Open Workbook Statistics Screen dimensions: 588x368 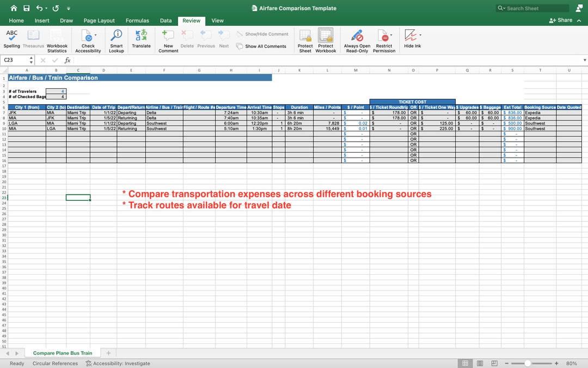[57, 38]
